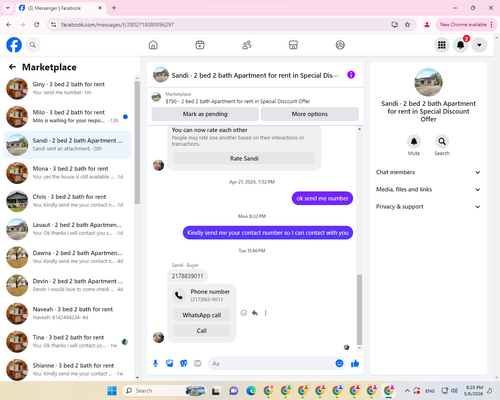Open the Facebook menu grid icon
This screenshot has width=500, height=400.
click(x=442, y=45)
